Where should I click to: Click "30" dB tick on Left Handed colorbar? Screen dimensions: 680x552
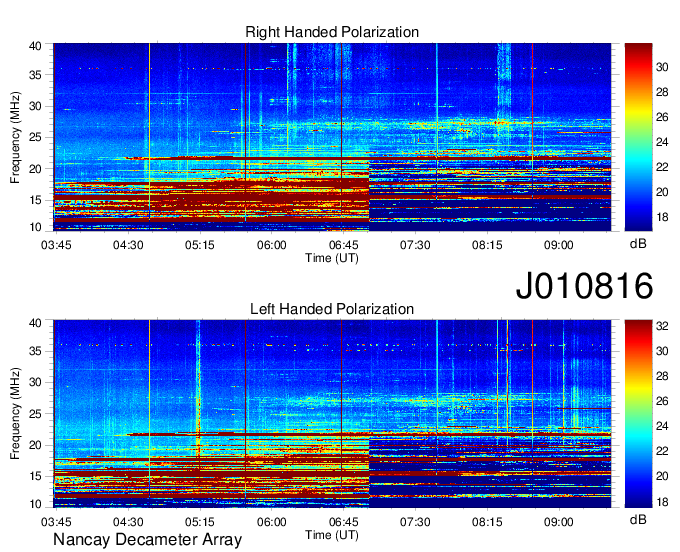(662, 351)
